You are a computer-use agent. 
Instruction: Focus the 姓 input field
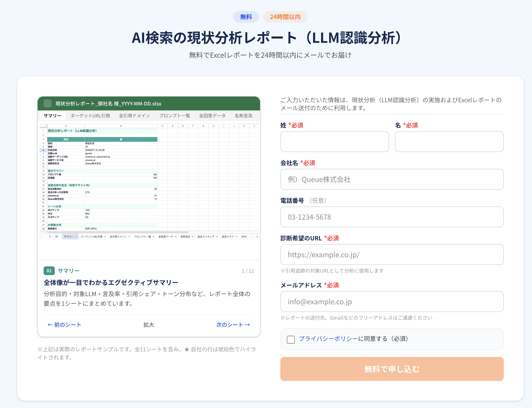coord(335,142)
